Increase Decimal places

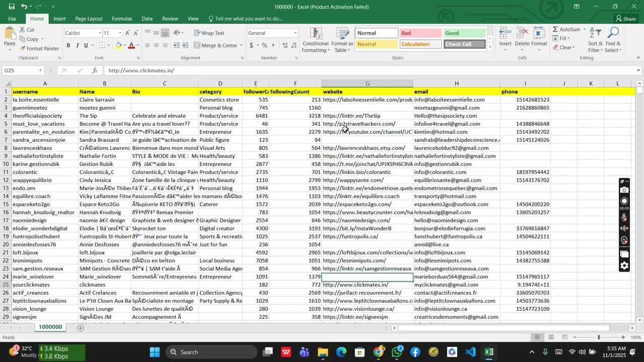(x=286, y=45)
